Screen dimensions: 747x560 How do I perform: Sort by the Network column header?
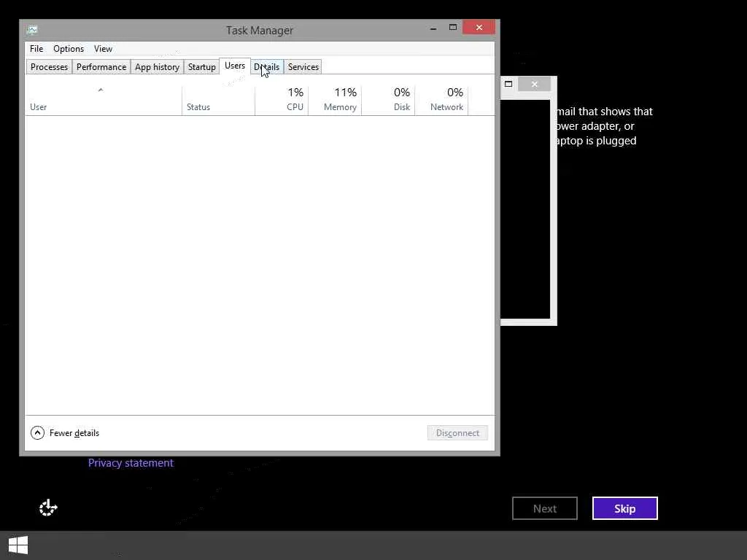(441, 100)
